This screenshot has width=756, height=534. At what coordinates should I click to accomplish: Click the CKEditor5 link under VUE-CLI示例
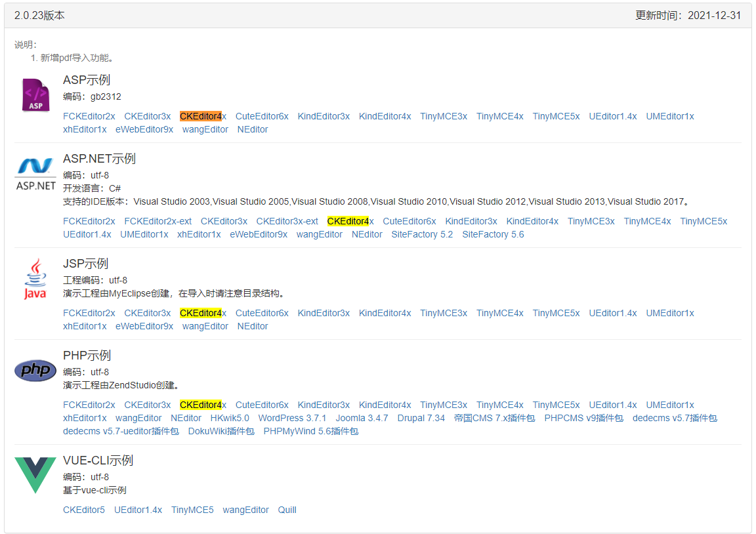84,510
